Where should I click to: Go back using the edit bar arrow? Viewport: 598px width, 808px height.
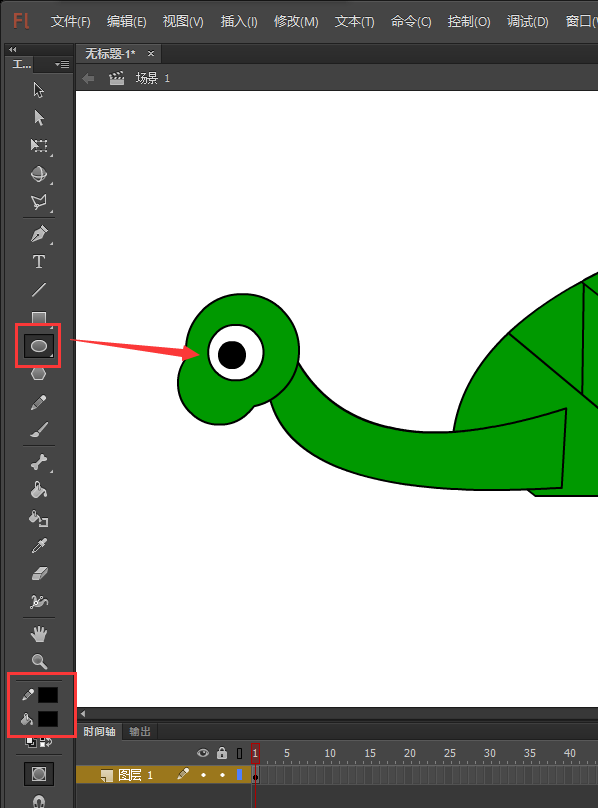coord(88,78)
